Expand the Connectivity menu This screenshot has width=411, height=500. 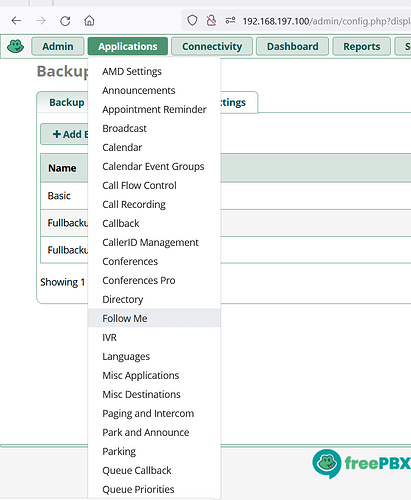point(212,46)
